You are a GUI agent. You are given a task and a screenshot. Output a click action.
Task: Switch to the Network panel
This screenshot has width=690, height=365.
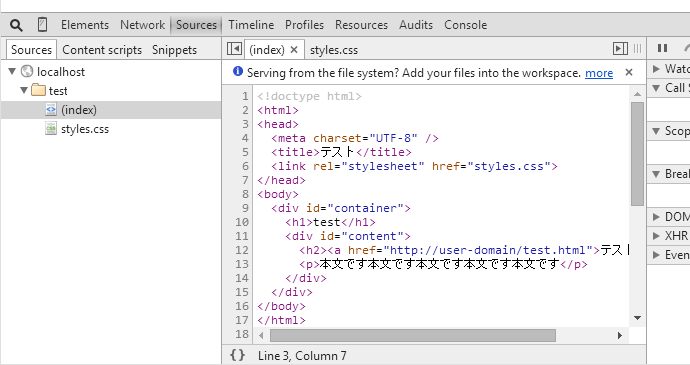pyautogui.click(x=143, y=25)
